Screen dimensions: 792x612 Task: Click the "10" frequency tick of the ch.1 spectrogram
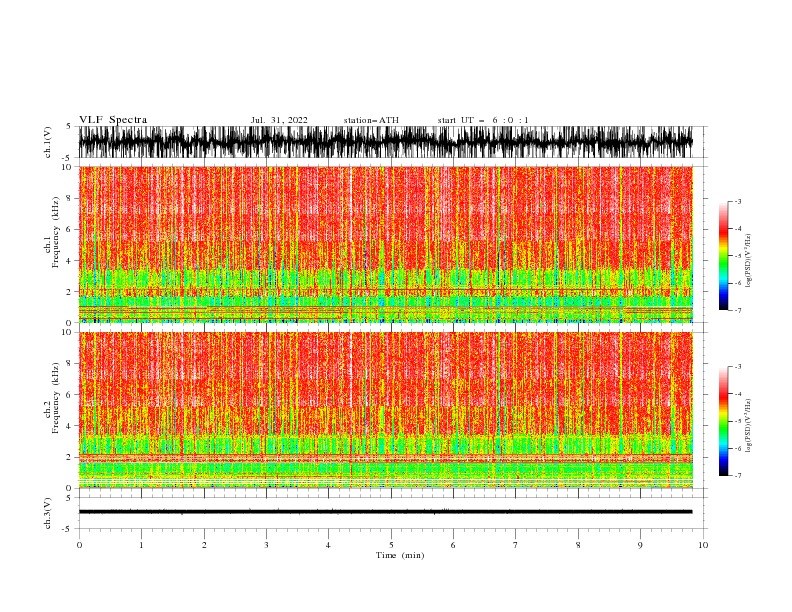coord(67,167)
